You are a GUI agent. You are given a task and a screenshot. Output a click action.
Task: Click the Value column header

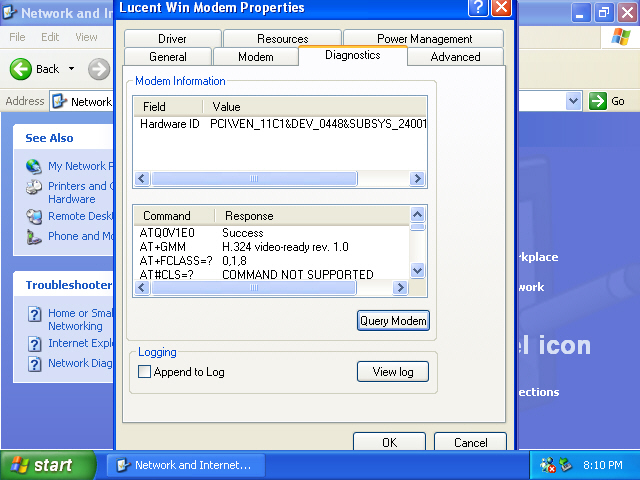(x=314, y=107)
